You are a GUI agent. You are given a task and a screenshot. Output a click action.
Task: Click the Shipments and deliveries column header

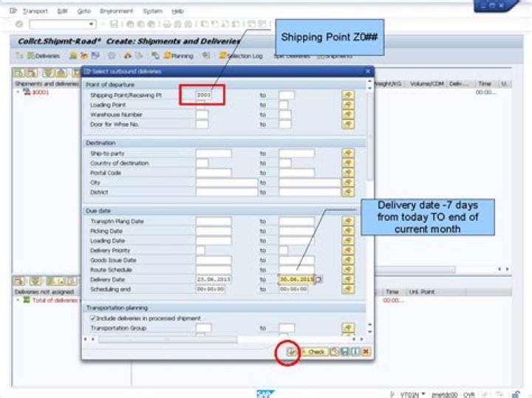47,83
